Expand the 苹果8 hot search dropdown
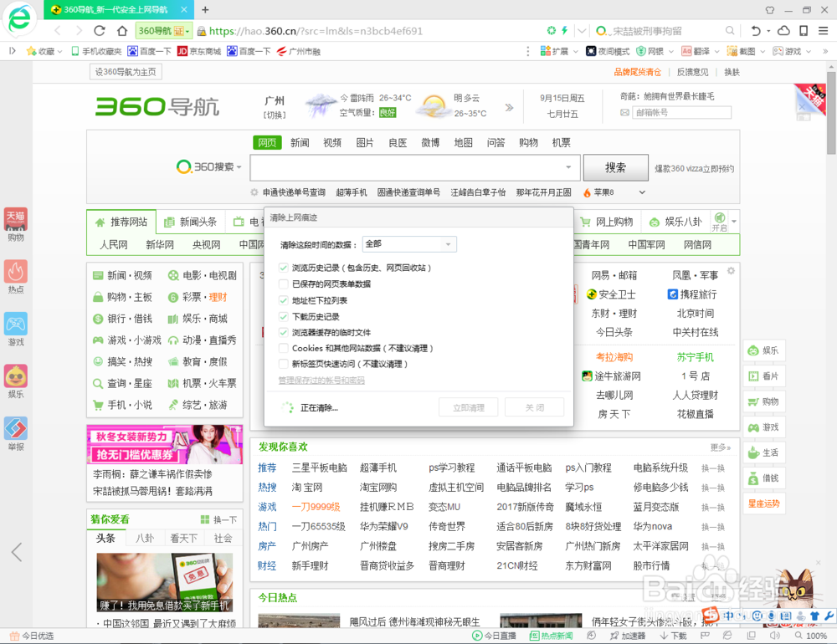 tap(641, 191)
